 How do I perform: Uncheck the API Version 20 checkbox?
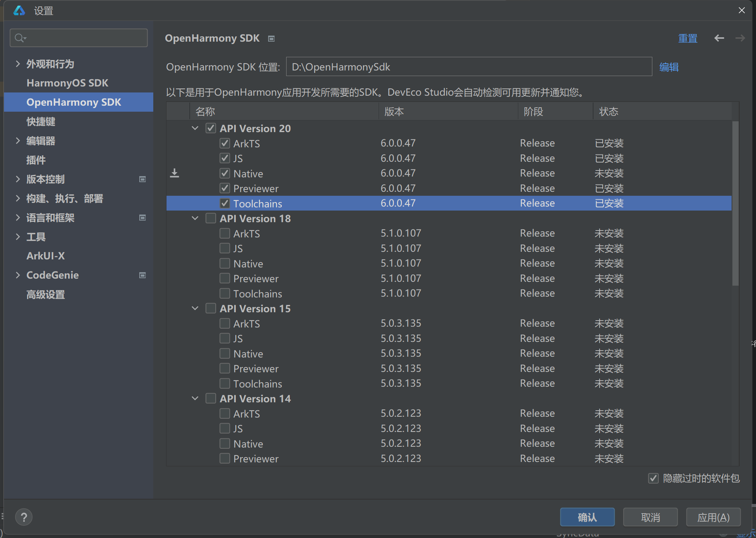point(211,128)
